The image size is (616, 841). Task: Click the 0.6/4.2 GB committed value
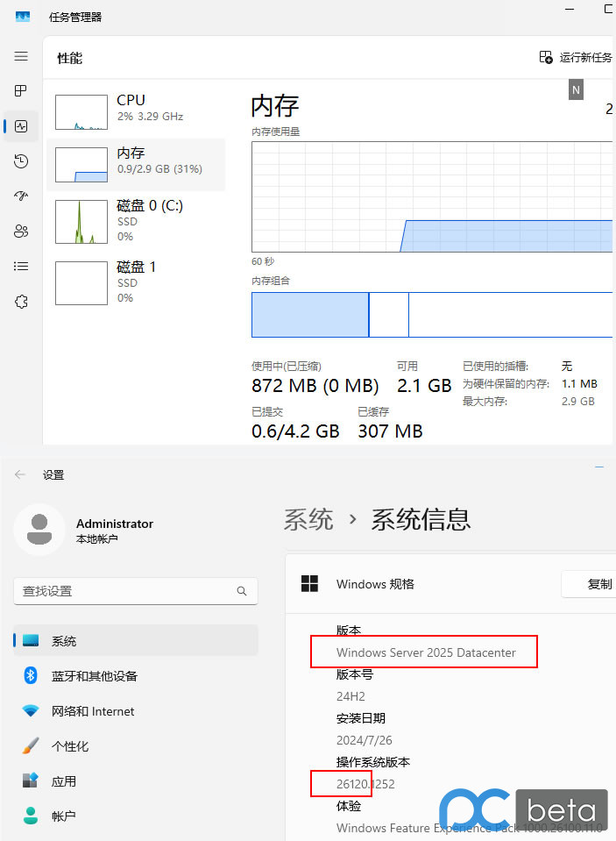click(295, 431)
